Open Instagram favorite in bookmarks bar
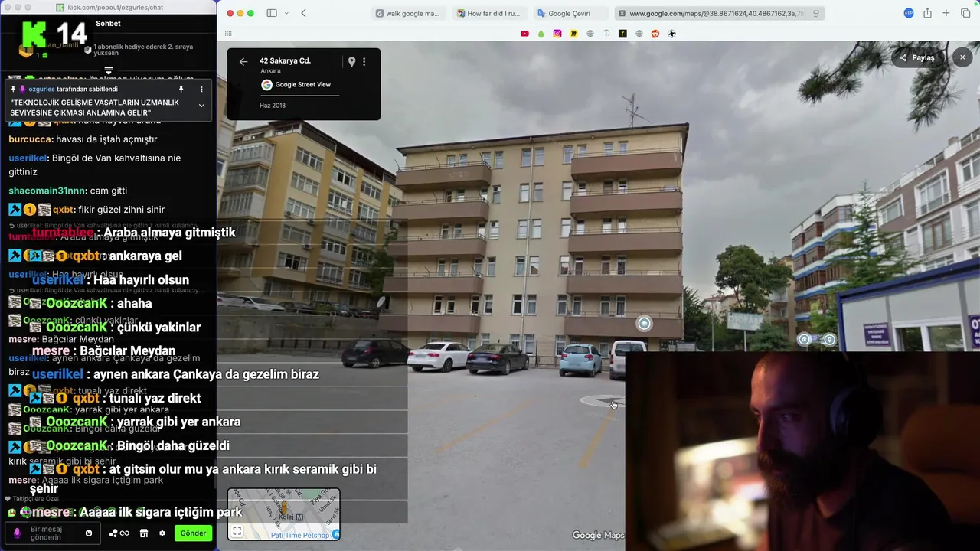980x551 pixels. (x=557, y=34)
